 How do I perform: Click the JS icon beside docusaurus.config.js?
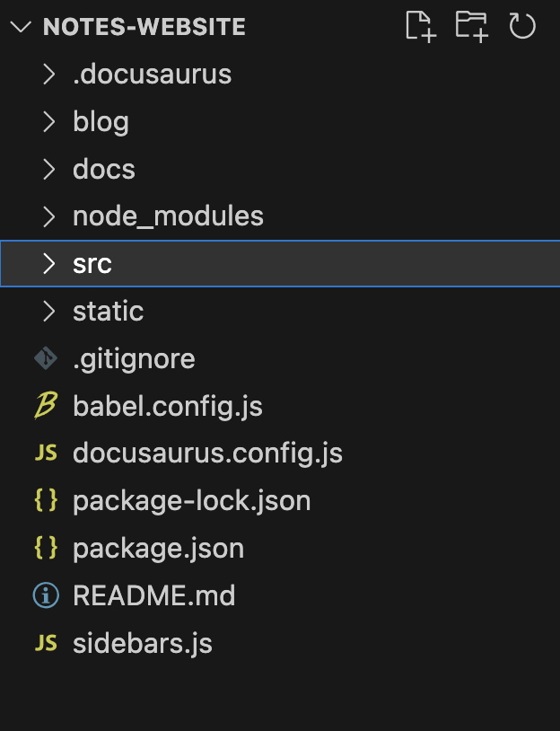tap(46, 453)
